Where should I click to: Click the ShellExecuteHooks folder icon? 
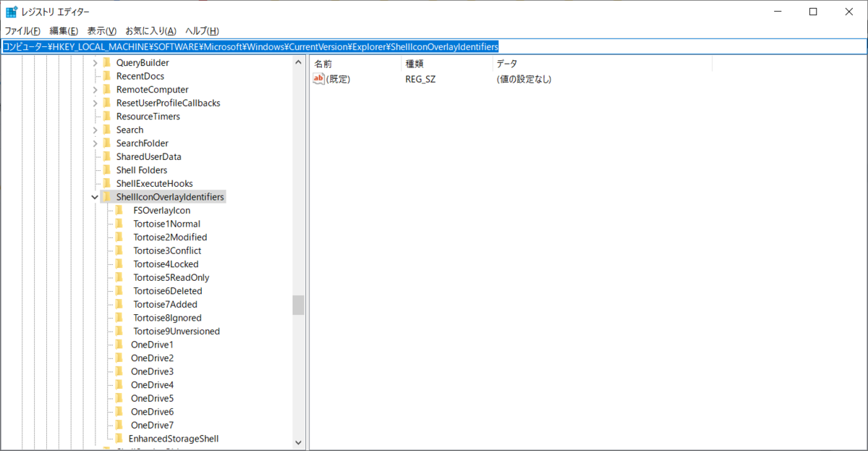106,183
